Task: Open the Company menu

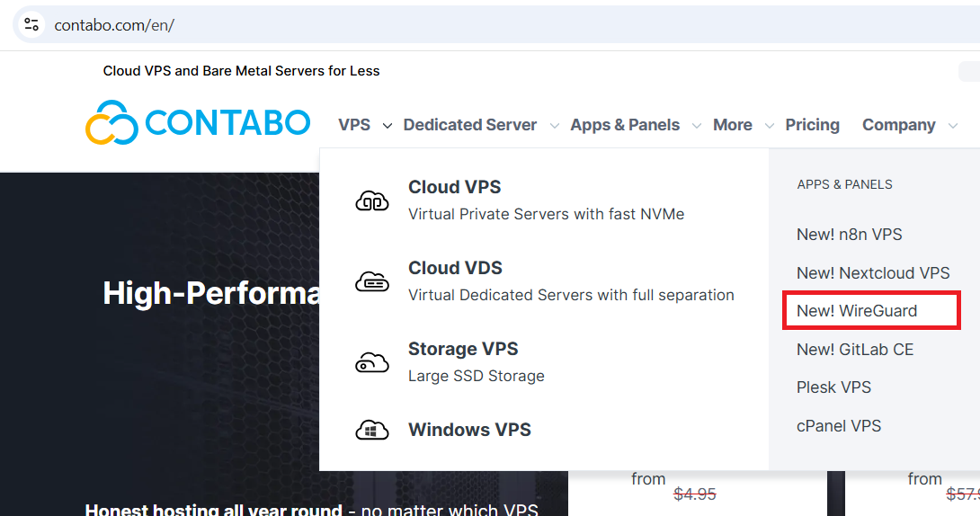Action: [899, 125]
